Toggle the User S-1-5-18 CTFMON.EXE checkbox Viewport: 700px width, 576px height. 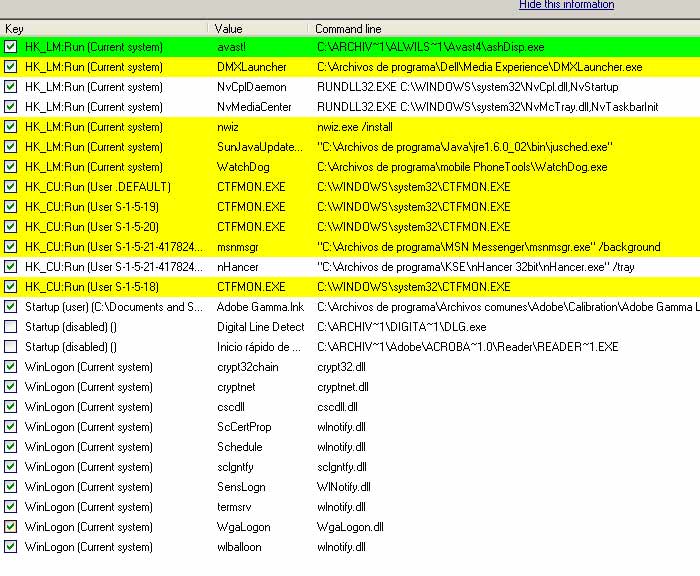point(10,287)
